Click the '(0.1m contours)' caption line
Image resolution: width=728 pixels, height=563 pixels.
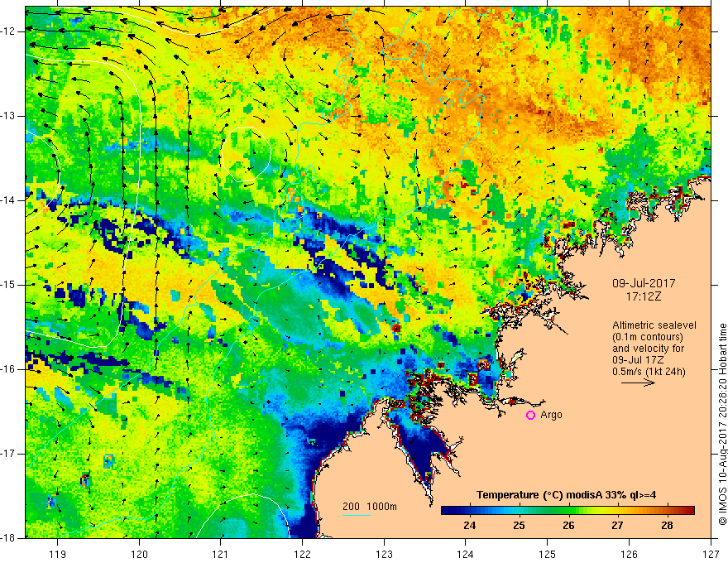(648, 337)
